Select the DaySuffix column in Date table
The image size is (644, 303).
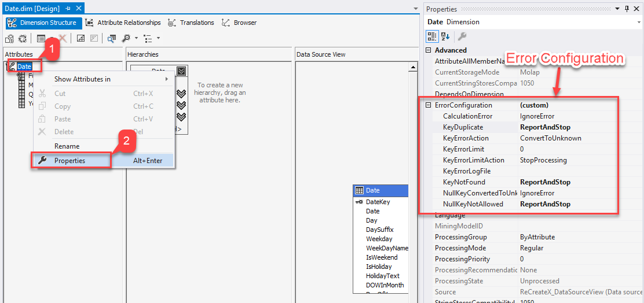pos(379,230)
